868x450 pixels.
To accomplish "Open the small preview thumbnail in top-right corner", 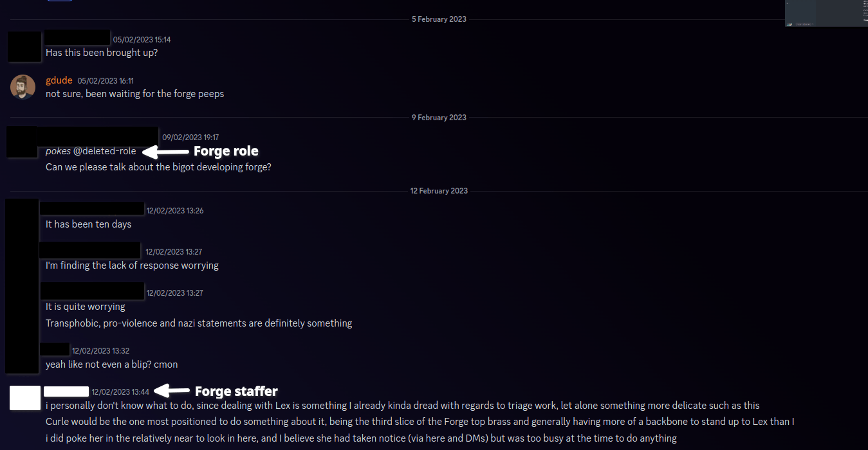I will (826, 13).
